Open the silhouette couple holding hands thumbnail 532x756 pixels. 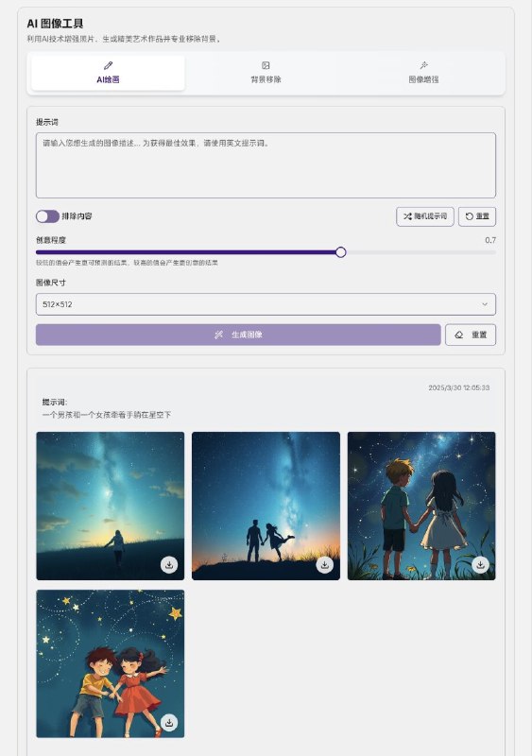(x=266, y=506)
